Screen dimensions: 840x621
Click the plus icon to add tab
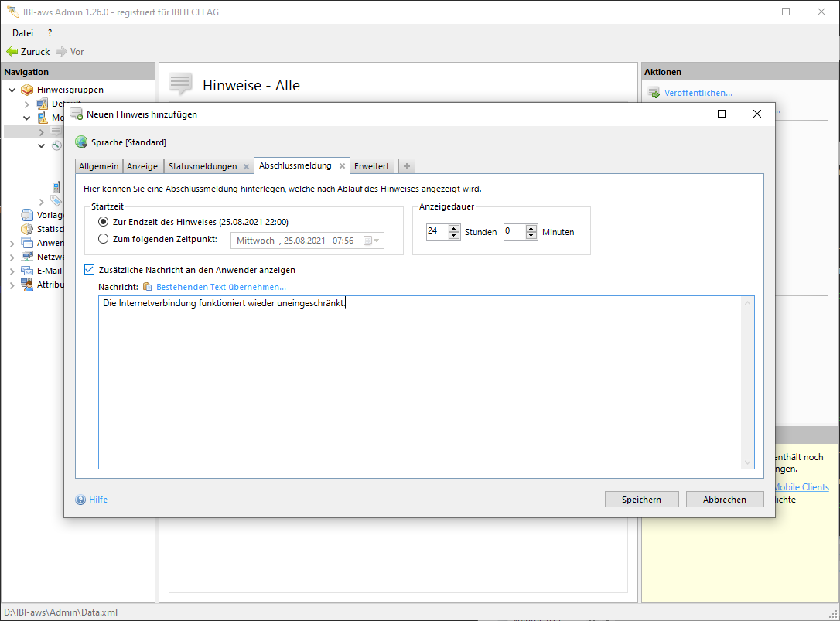pos(407,166)
